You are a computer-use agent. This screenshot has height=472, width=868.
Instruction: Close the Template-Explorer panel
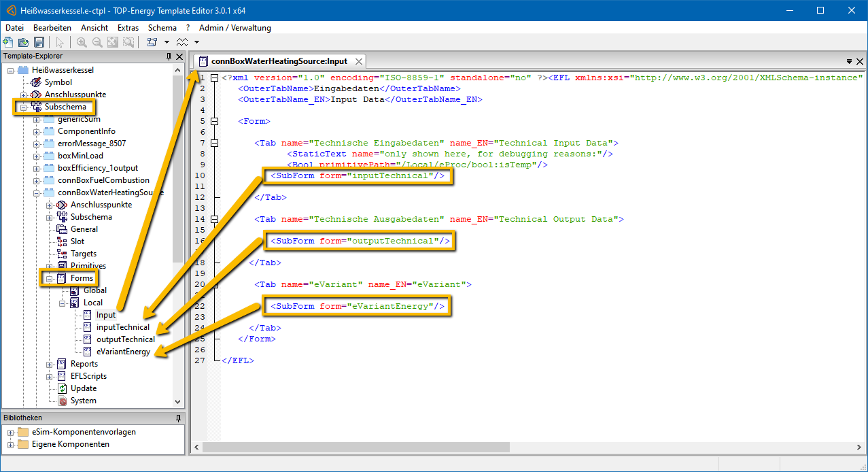(179, 56)
